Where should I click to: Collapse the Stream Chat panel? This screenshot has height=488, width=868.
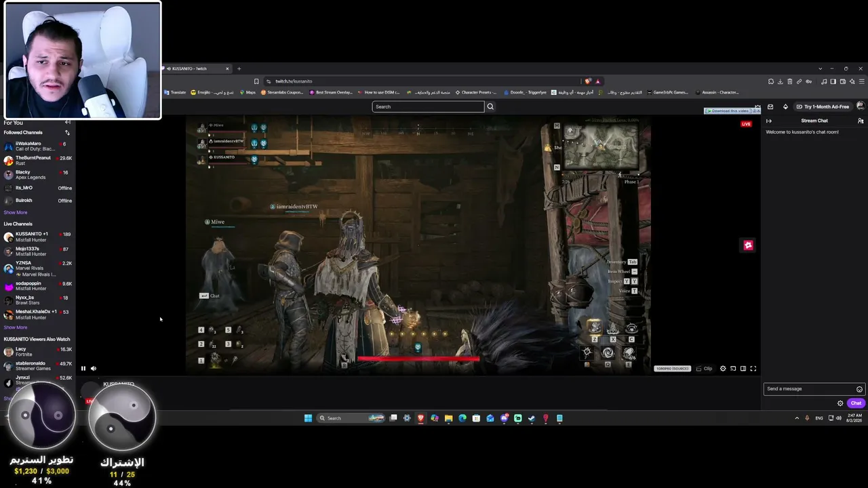(x=769, y=121)
